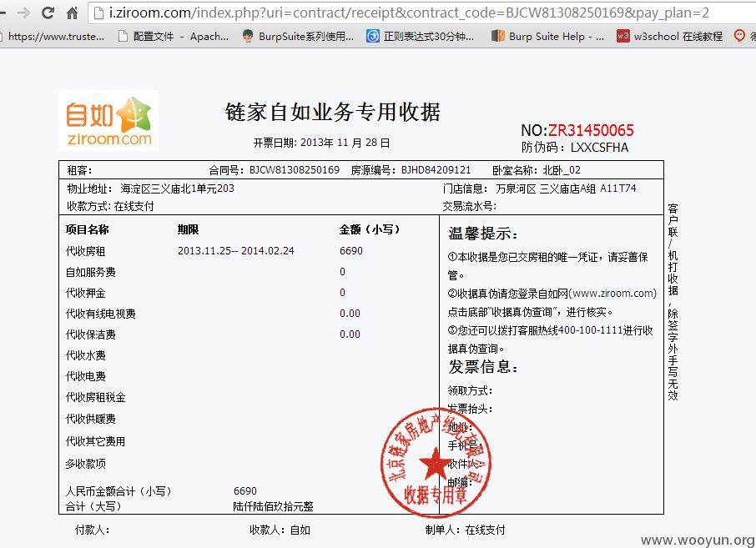Click property address 海淀区三义庙北1单元203
The image size is (756, 548).
(178, 189)
